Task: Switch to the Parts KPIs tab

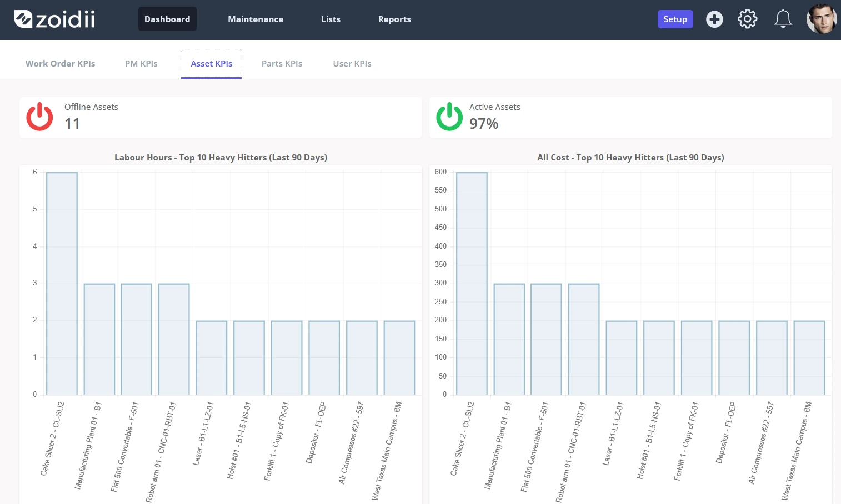Action: (x=282, y=64)
